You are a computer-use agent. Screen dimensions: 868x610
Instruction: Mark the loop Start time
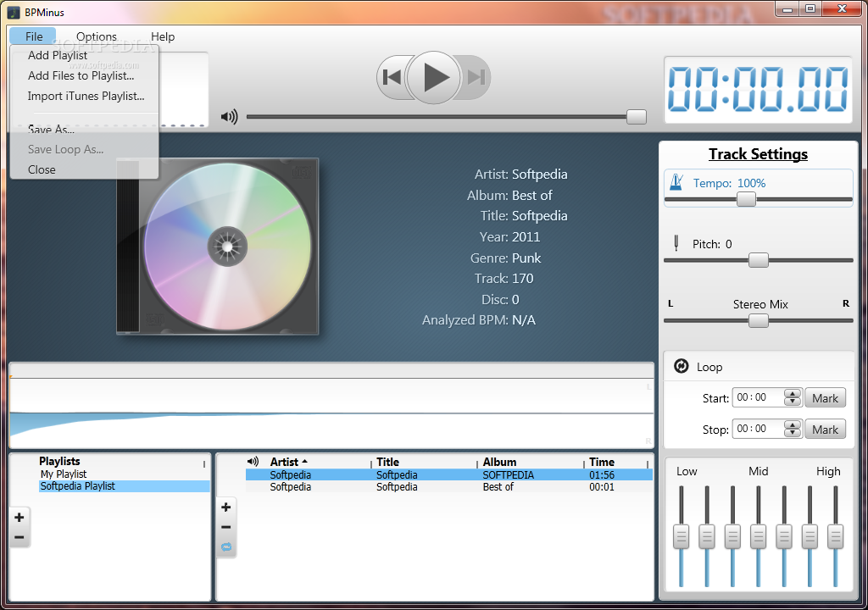825,398
